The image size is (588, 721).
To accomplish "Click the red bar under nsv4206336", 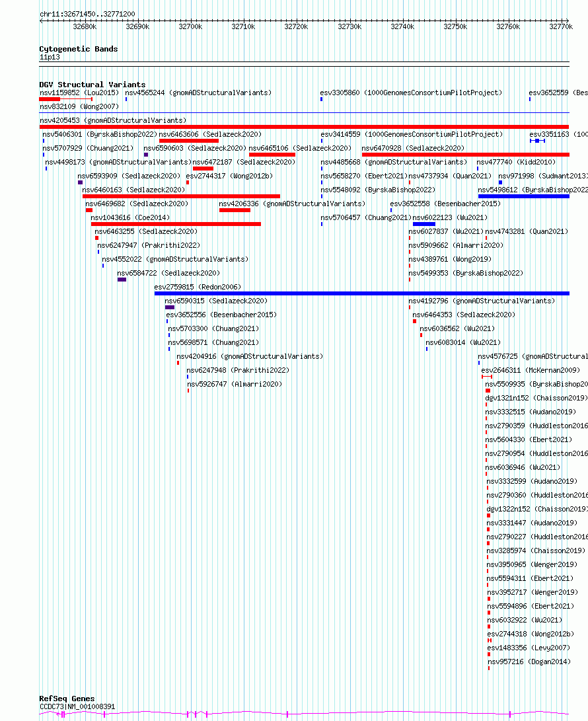I will click(x=235, y=209).
